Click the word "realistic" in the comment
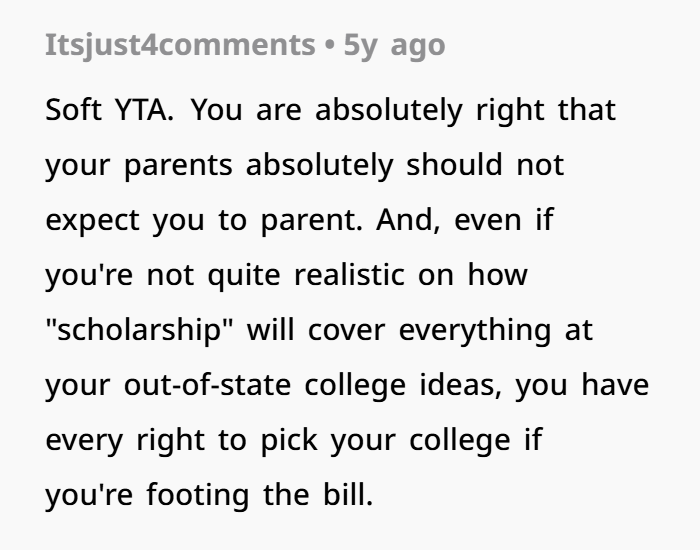This screenshot has width=700, height=550. tap(350, 275)
